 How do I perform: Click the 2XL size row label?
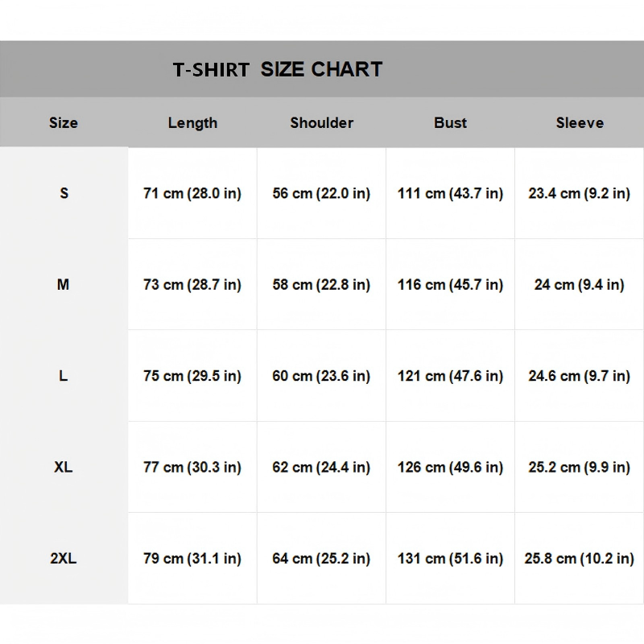pyautogui.click(x=64, y=558)
